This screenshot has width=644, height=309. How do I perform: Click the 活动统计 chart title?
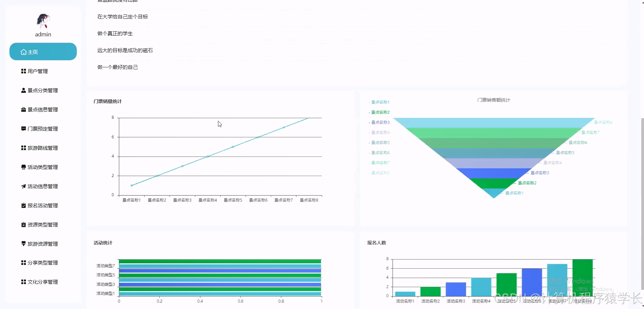[103, 243]
